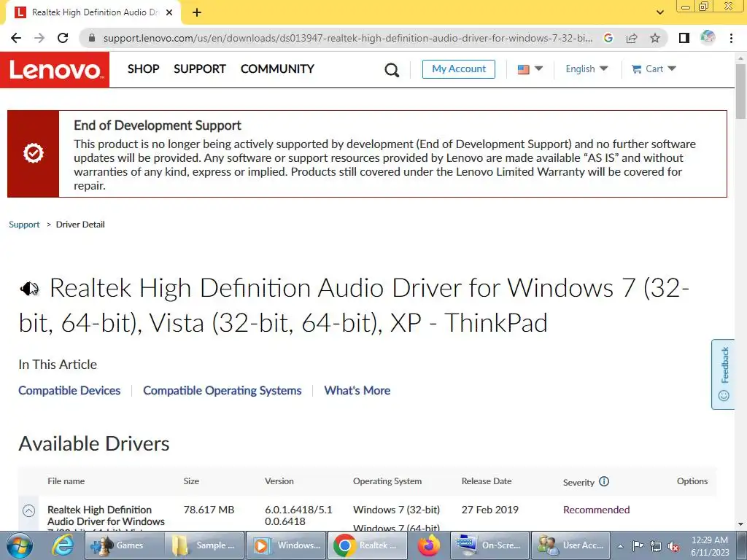Click the Version column header
Viewport: 747px width, 560px height.
click(x=279, y=481)
